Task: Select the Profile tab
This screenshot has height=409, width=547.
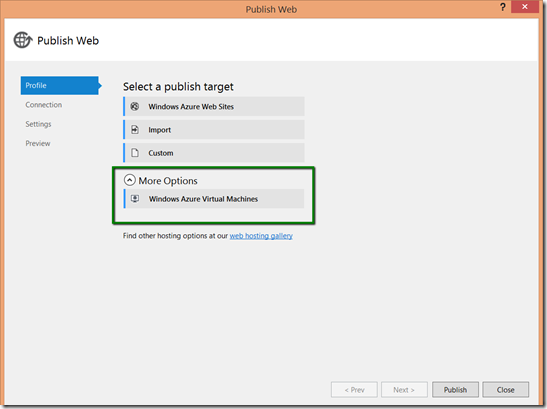Action: pos(60,85)
